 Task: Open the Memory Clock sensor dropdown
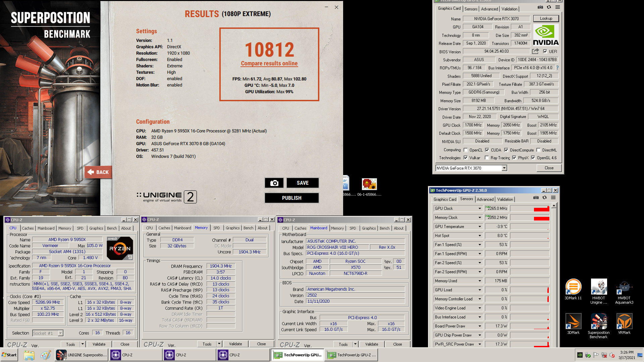[x=480, y=218]
